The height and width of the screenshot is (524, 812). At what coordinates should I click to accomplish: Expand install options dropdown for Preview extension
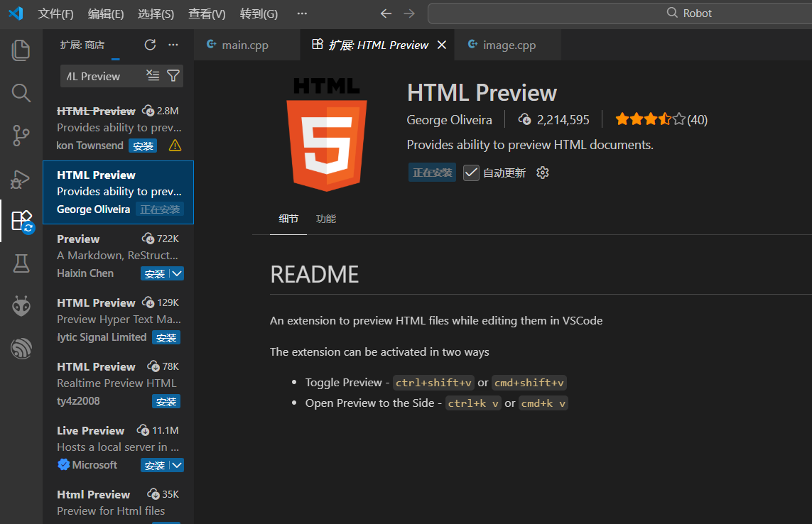coord(177,273)
